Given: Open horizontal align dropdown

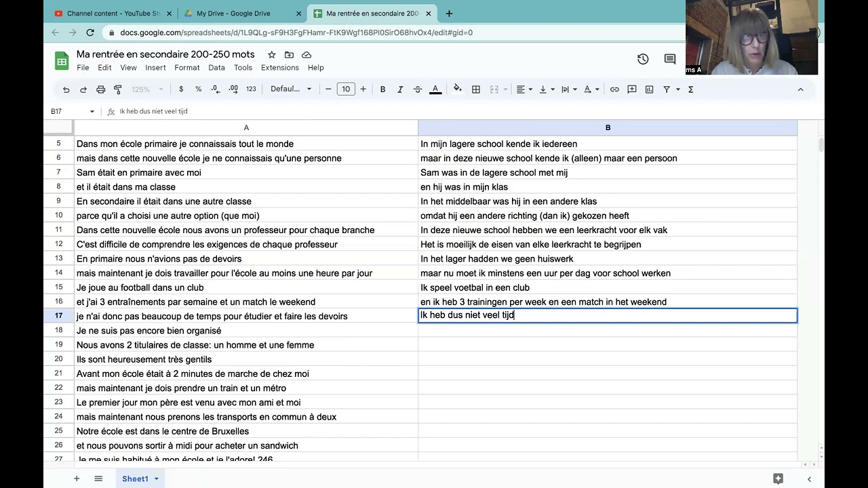Looking at the screenshot, I should [524, 89].
